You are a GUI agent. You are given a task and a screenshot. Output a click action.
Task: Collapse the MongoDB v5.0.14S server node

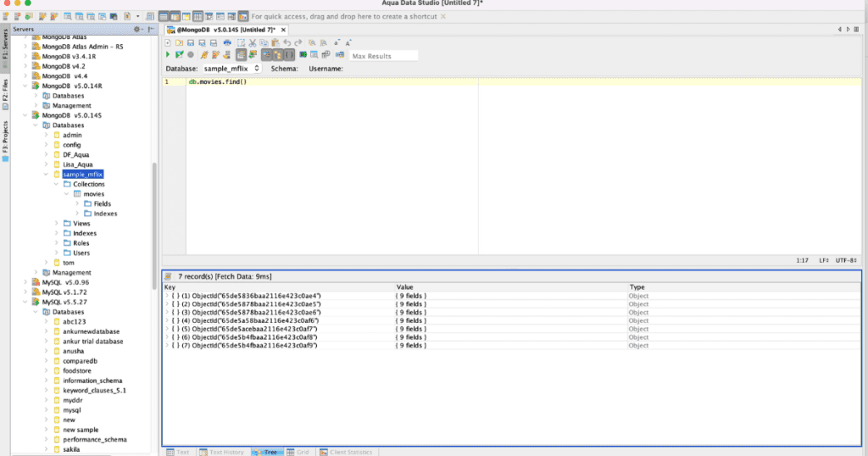click(25, 115)
